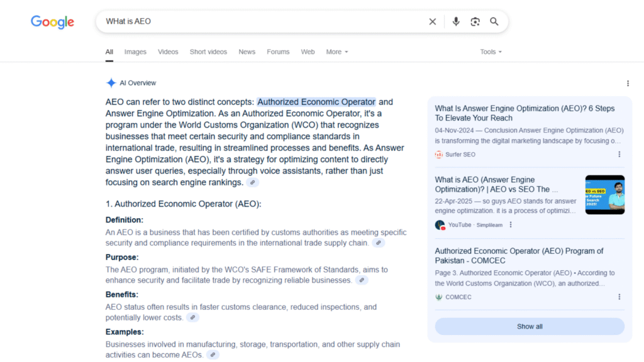This screenshot has width=644, height=362.
Task: Click the 'Examples:' label
Action: click(x=125, y=332)
